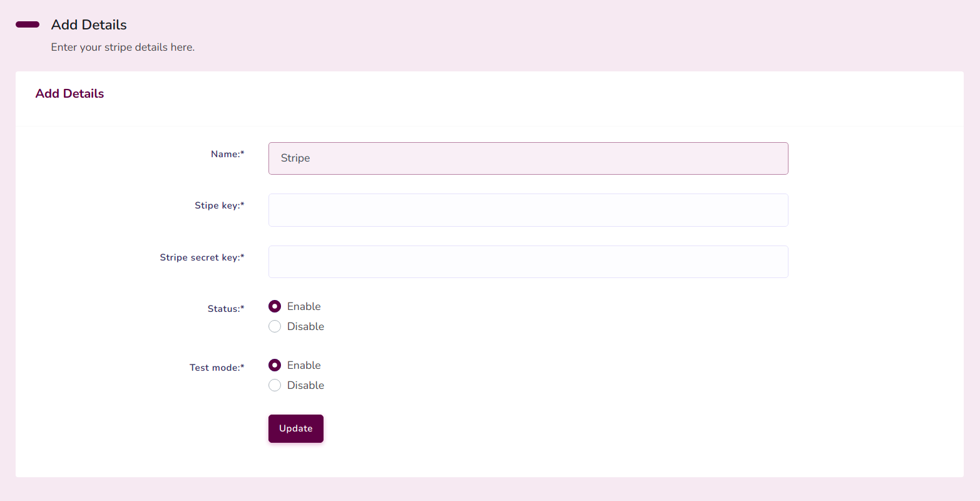This screenshot has height=501, width=980.
Task: Click the Update button
Action: coord(296,428)
